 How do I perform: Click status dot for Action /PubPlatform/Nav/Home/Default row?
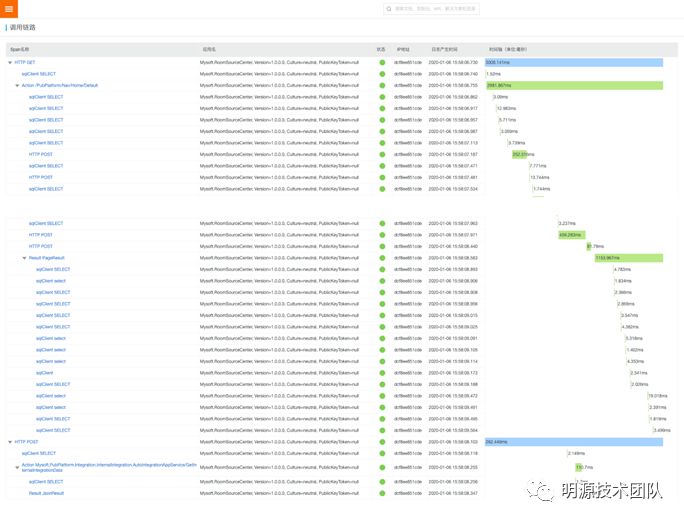(x=382, y=85)
